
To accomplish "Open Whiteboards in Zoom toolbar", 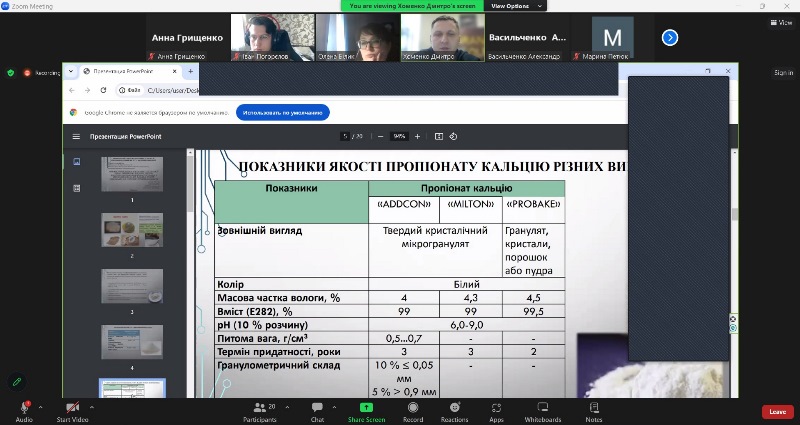I will pos(543,411).
